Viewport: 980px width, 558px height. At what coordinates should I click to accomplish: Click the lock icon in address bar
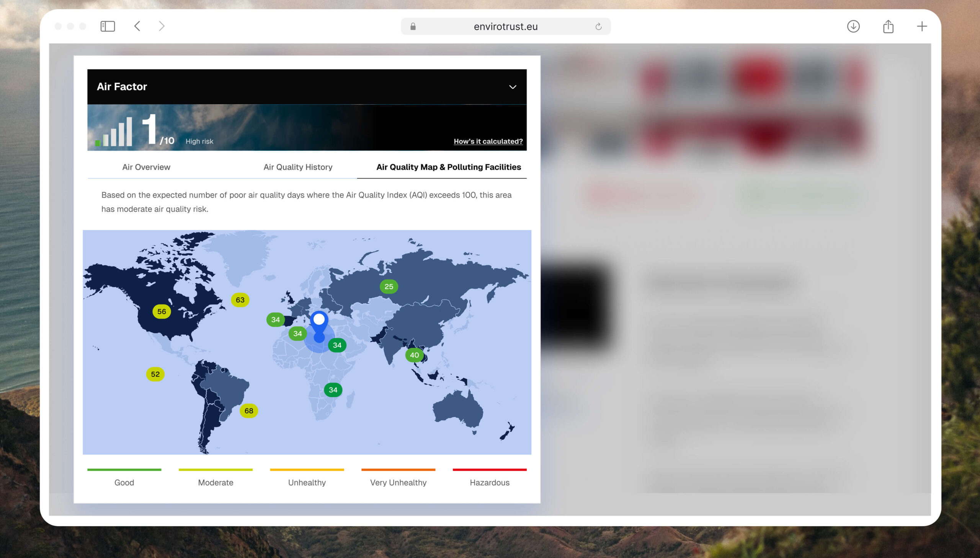pyautogui.click(x=413, y=26)
